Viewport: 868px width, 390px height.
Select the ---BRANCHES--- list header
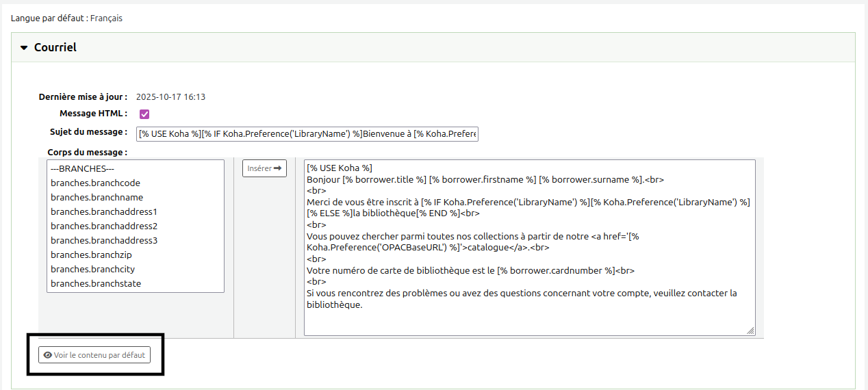coord(78,169)
